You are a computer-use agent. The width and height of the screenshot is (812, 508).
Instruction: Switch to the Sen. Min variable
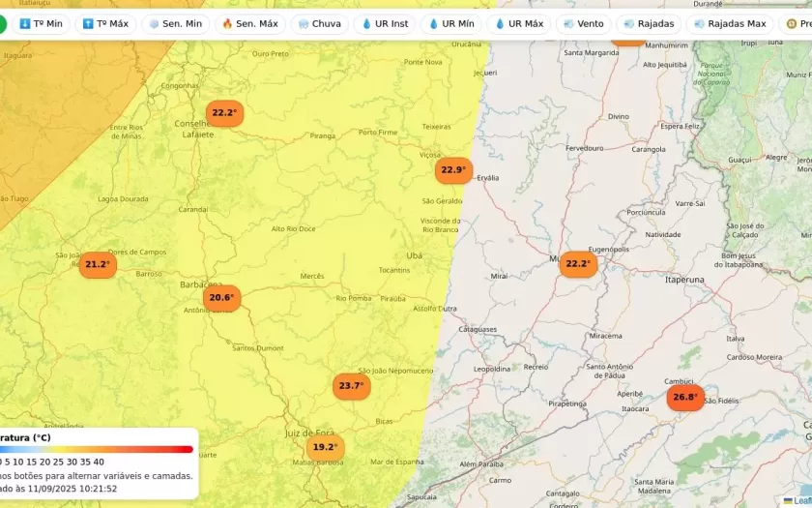(x=175, y=23)
